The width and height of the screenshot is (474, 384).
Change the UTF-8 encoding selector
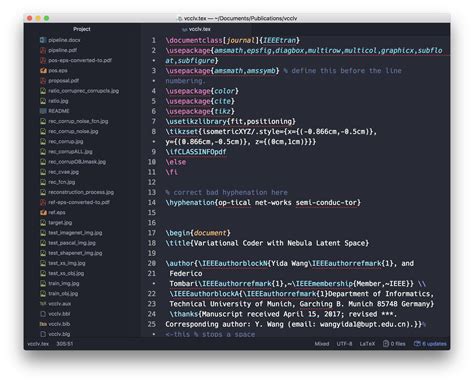[x=344, y=344]
